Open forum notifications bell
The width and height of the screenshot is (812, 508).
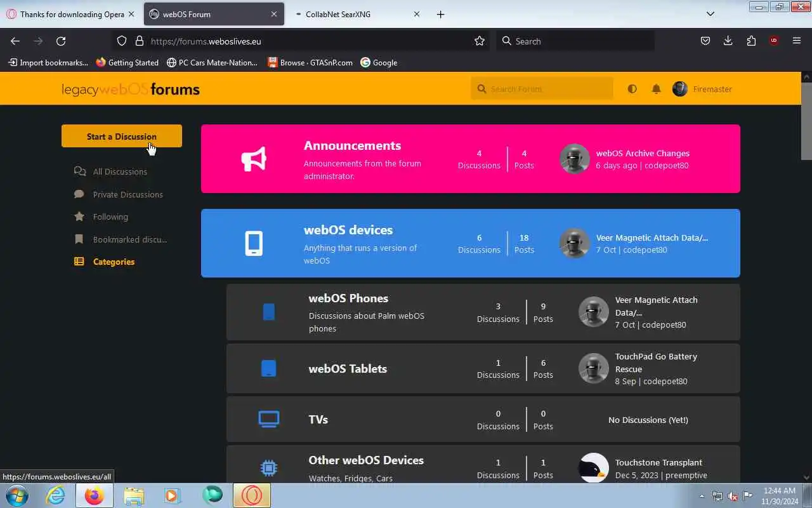[x=657, y=89]
